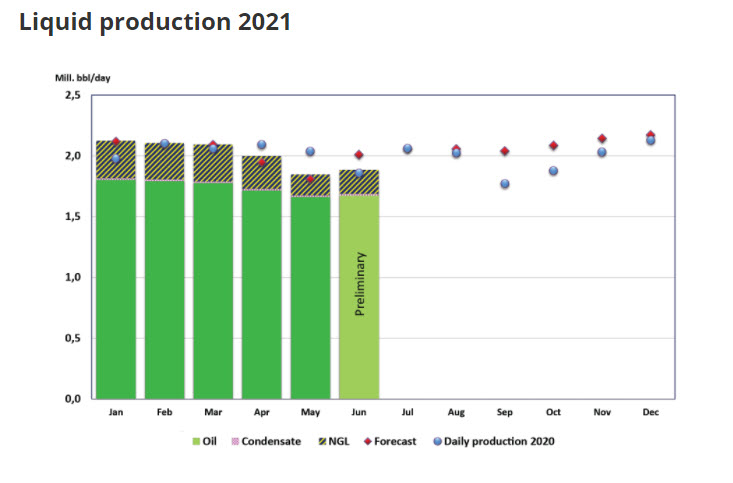Click the blue circle icon in legend

tap(437, 440)
